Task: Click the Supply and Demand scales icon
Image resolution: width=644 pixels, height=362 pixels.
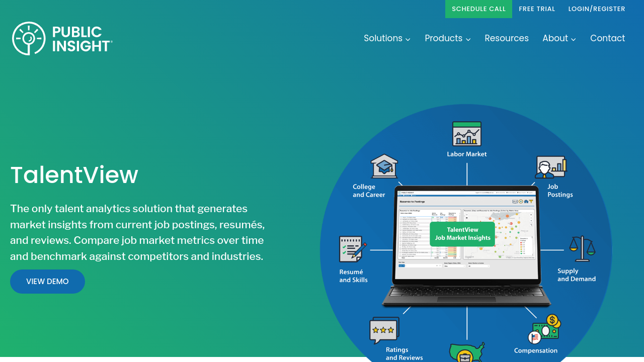Action: point(582,248)
